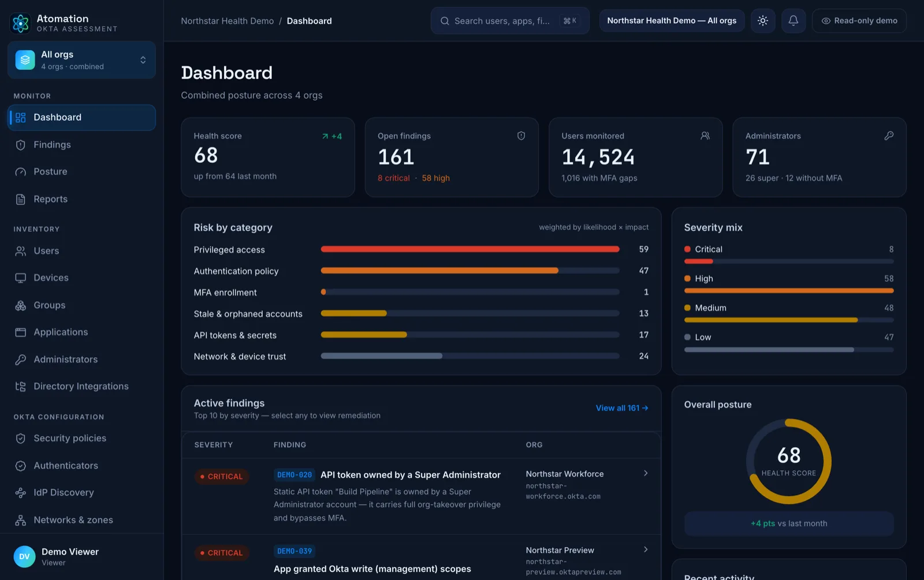Click the Atomation atom logo icon

point(20,23)
